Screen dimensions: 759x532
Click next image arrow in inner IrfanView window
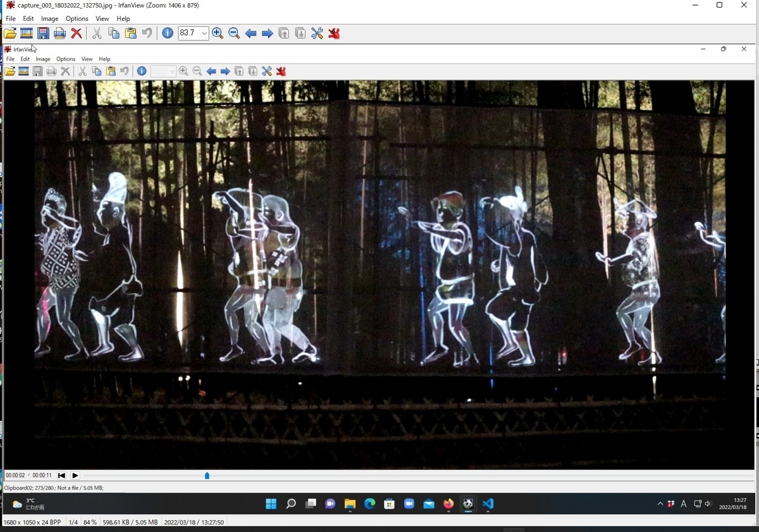tap(225, 71)
